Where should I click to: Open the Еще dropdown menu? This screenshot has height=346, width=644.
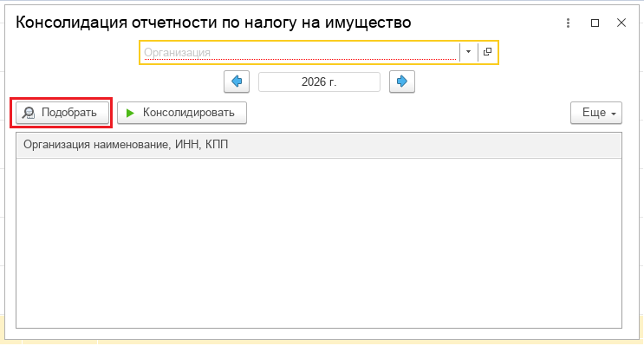tap(596, 113)
